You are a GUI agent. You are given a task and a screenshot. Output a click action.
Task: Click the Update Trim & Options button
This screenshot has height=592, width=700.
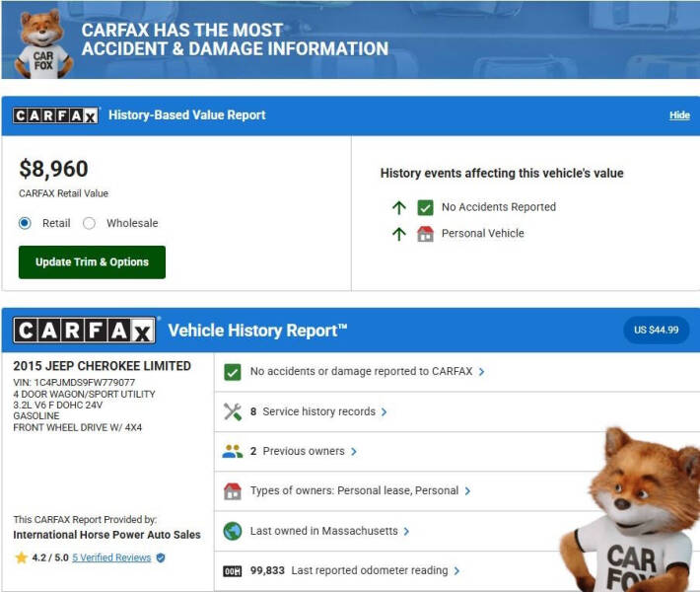(92, 262)
